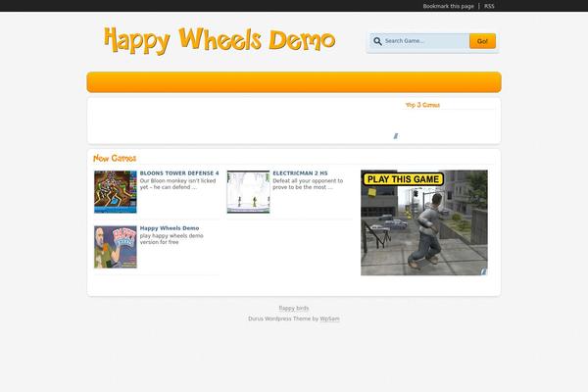Click the small ad icon under Top 3 Games
This screenshot has height=392, width=588.
pos(396,136)
